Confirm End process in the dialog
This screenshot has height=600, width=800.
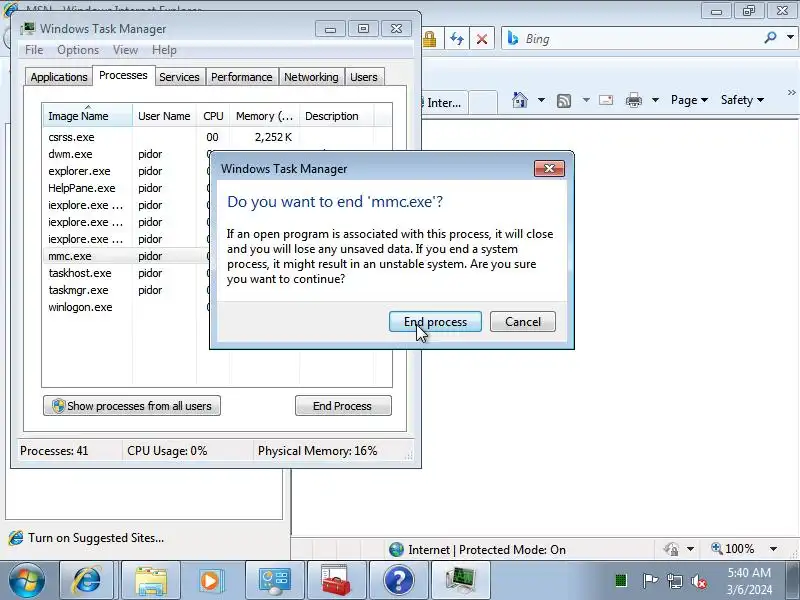point(435,322)
